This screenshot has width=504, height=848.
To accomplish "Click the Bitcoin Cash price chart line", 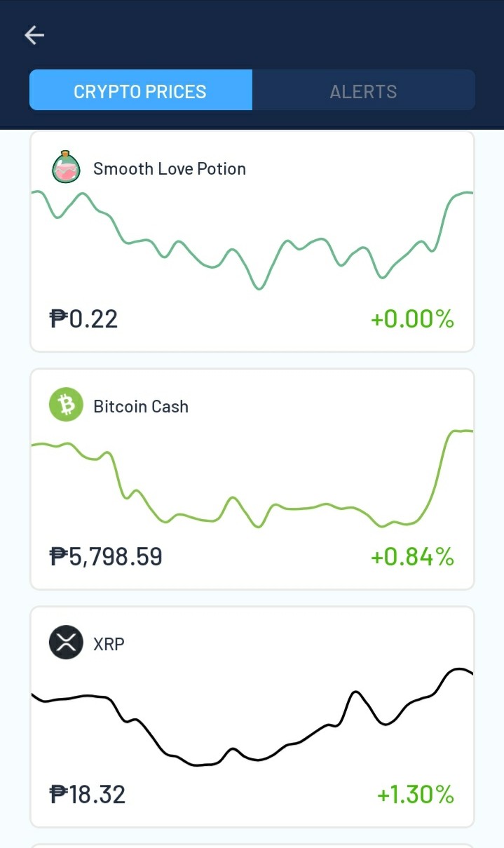I will (x=252, y=478).
